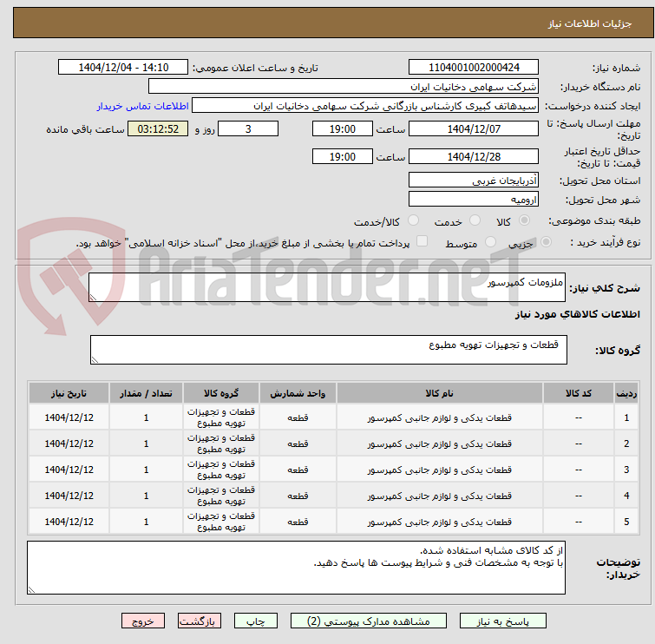Click the need date cell in row 5
Viewport: 655px width, 644px height.
point(69,522)
